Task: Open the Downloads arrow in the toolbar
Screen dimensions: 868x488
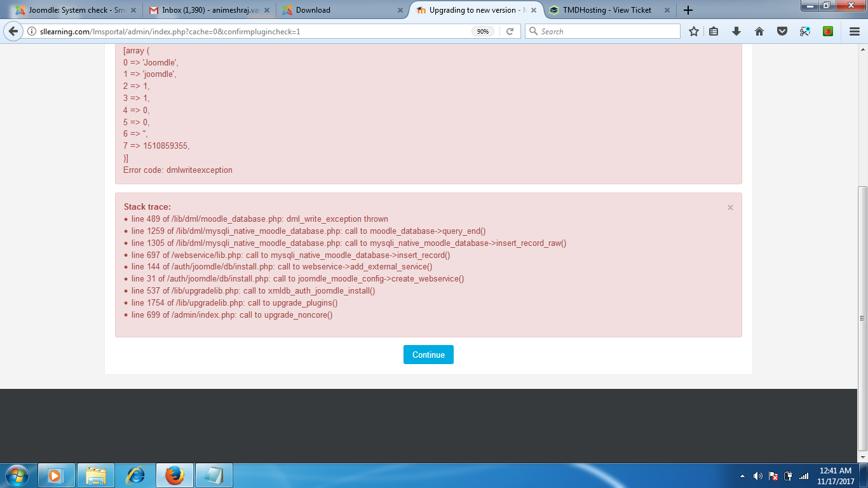Action: click(x=736, y=31)
